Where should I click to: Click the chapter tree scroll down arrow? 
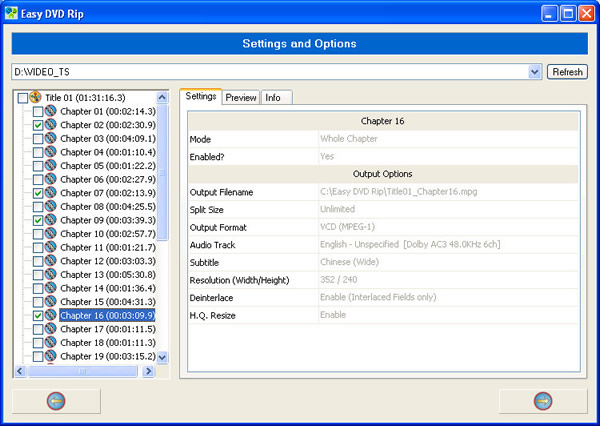[x=162, y=357]
